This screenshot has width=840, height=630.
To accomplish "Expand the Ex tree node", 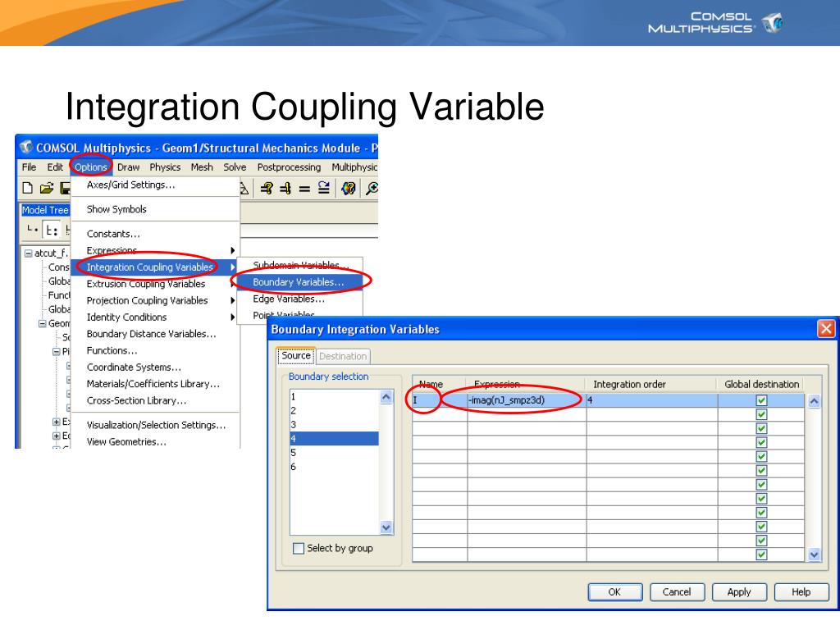I will 57,422.
